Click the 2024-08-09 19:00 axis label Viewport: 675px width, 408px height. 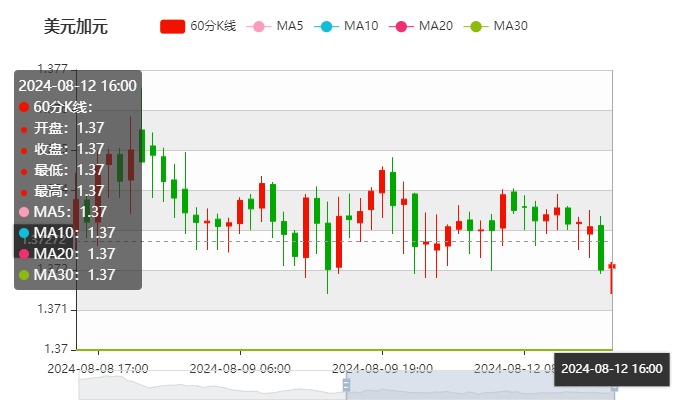click(x=382, y=369)
